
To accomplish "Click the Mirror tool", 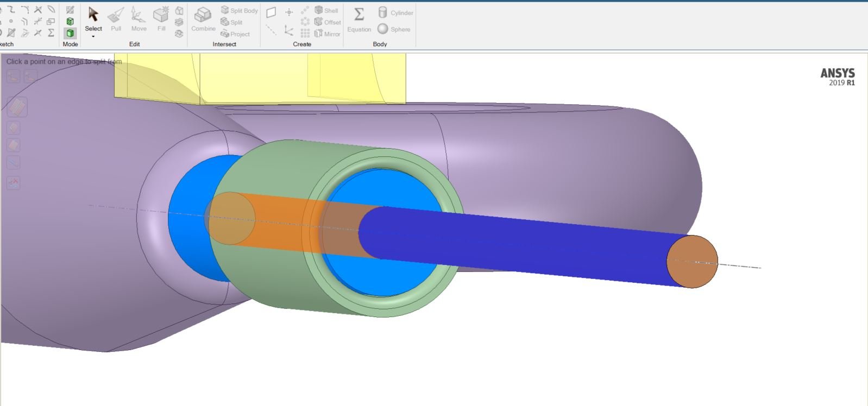I will pyautogui.click(x=327, y=34).
